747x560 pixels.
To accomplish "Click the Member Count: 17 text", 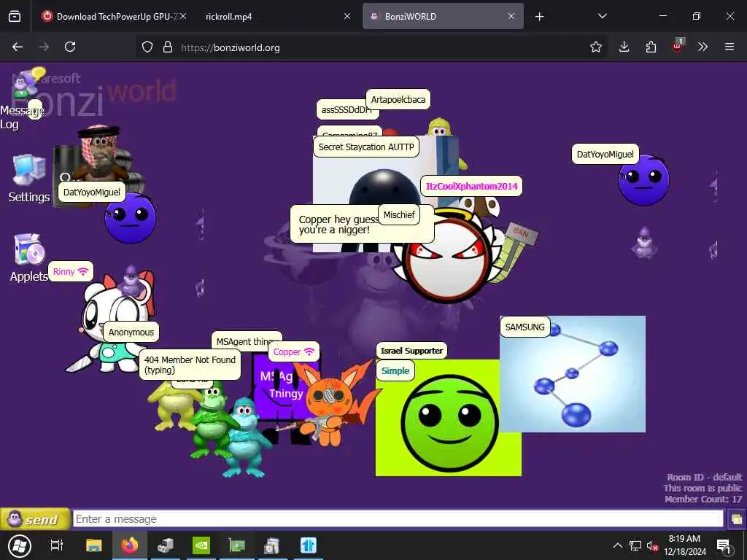I will (x=703, y=499).
